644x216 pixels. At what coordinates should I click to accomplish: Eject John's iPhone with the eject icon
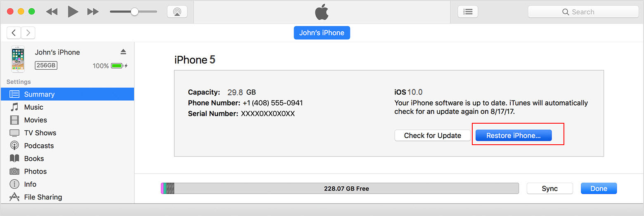(123, 52)
